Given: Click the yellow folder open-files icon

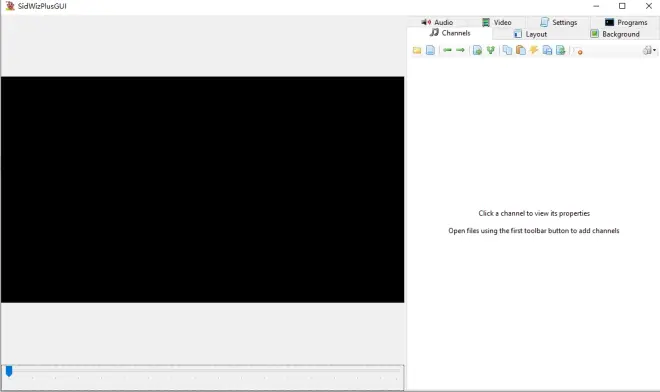Looking at the screenshot, I should click(x=417, y=51).
